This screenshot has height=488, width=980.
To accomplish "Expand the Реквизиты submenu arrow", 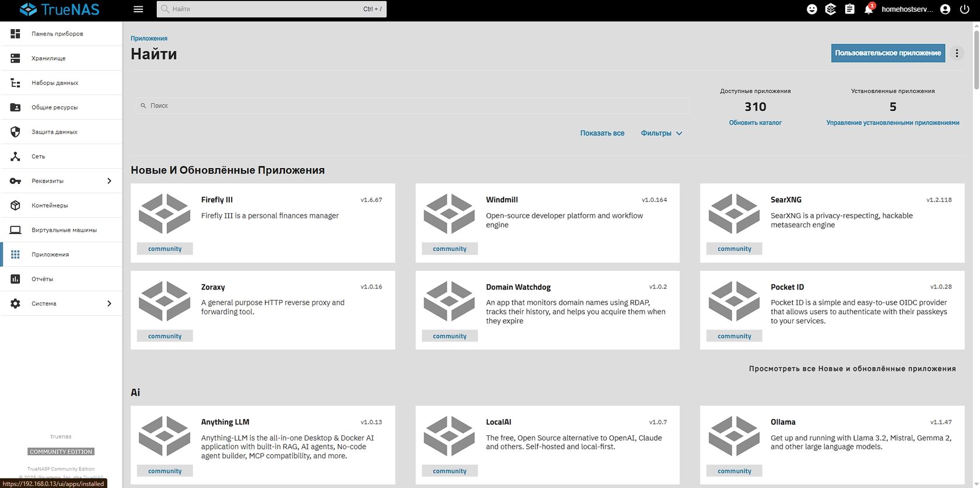I will pyautogui.click(x=109, y=181).
